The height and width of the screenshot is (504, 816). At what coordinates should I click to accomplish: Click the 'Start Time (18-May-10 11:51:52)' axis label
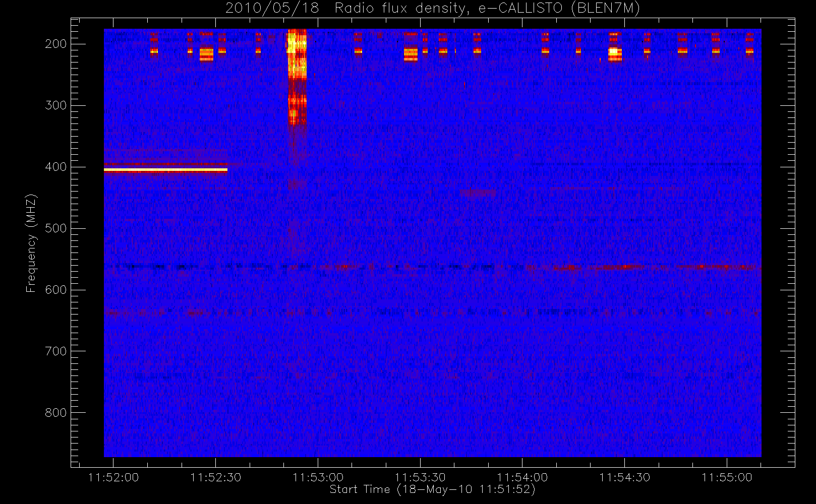tap(432, 489)
